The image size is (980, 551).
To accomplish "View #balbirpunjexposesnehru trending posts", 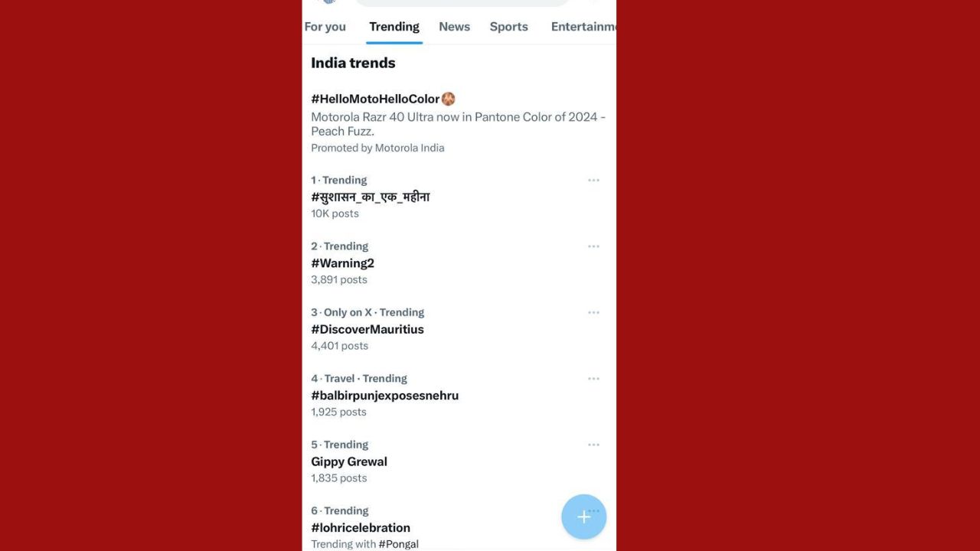I will coord(384,396).
